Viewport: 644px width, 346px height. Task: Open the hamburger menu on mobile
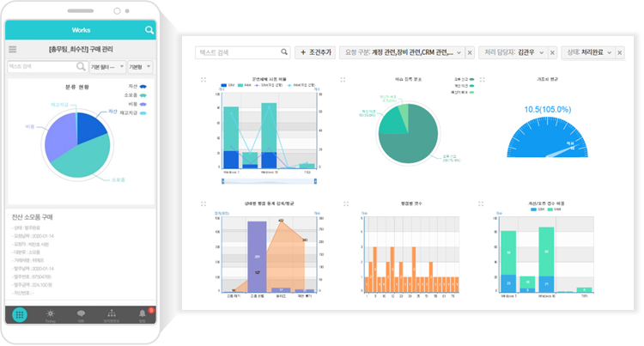click(12, 50)
